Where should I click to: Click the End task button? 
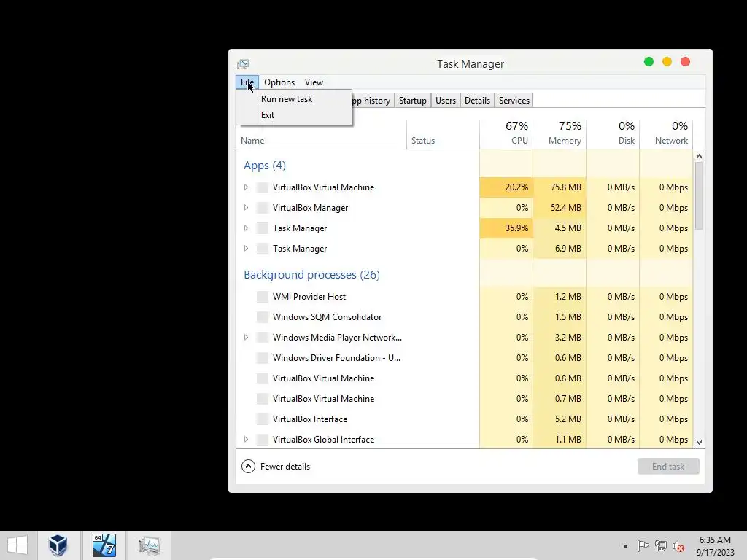[x=668, y=466]
